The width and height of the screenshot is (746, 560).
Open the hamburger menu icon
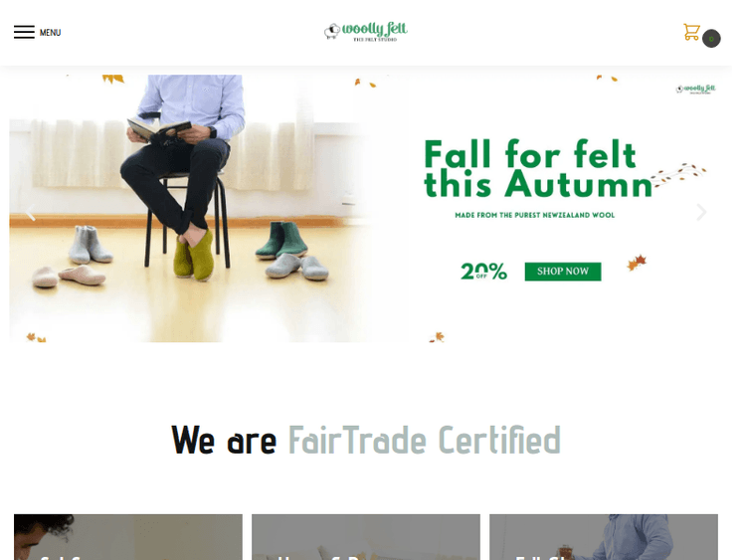[x=24, y=32]
